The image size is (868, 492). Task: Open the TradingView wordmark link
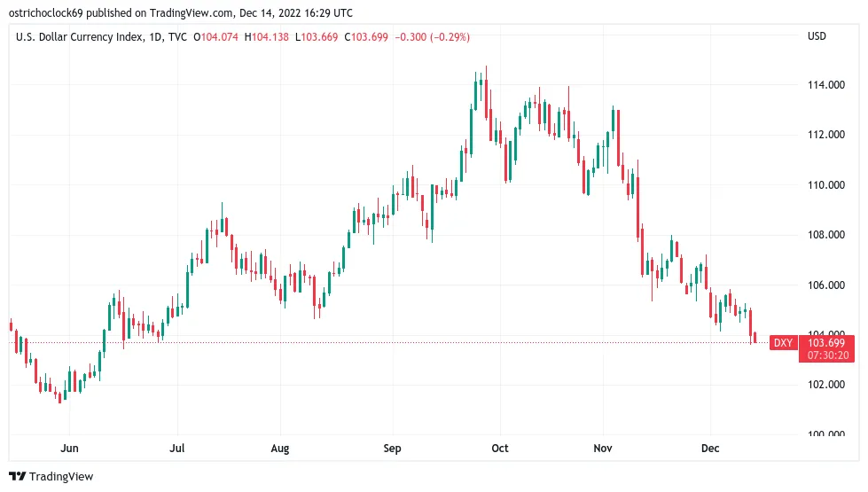point(61,477)
